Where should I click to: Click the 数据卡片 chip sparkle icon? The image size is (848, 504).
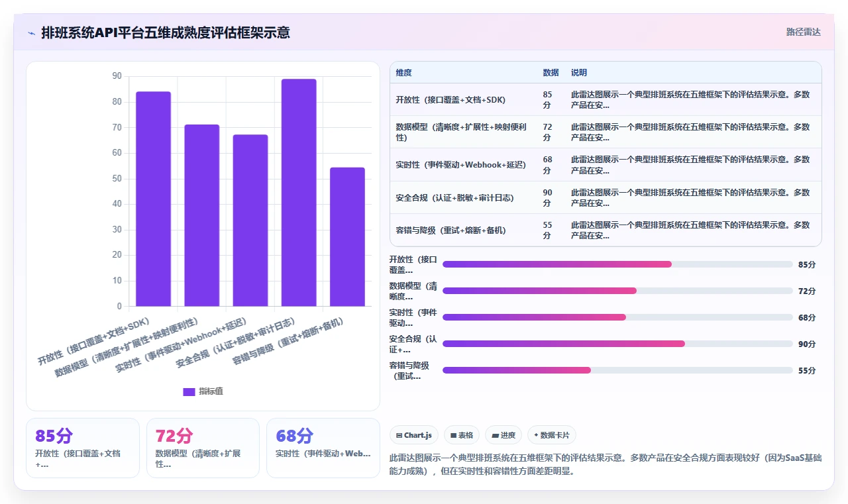click(x=536, y=435)
